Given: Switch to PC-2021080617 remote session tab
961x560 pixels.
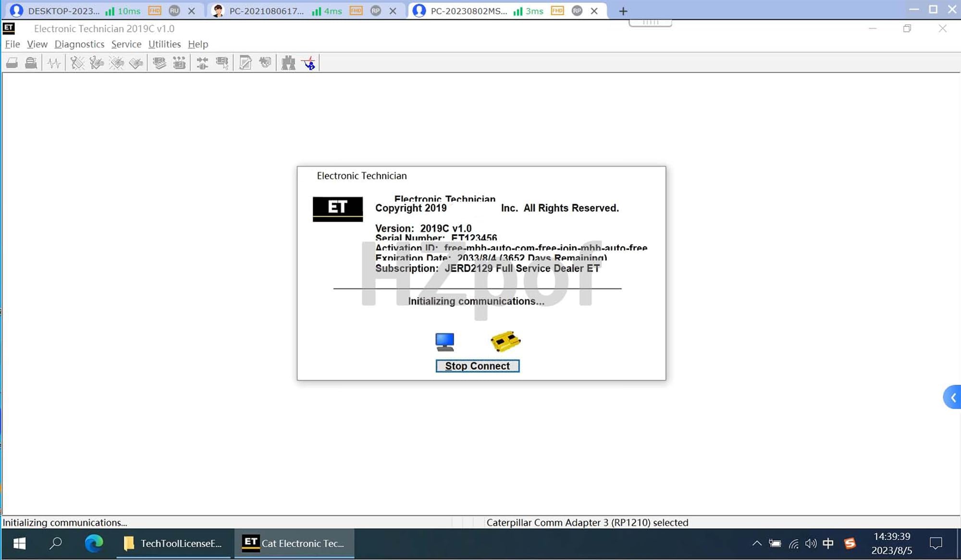Looking at the screenshot, I should [266, 11].
